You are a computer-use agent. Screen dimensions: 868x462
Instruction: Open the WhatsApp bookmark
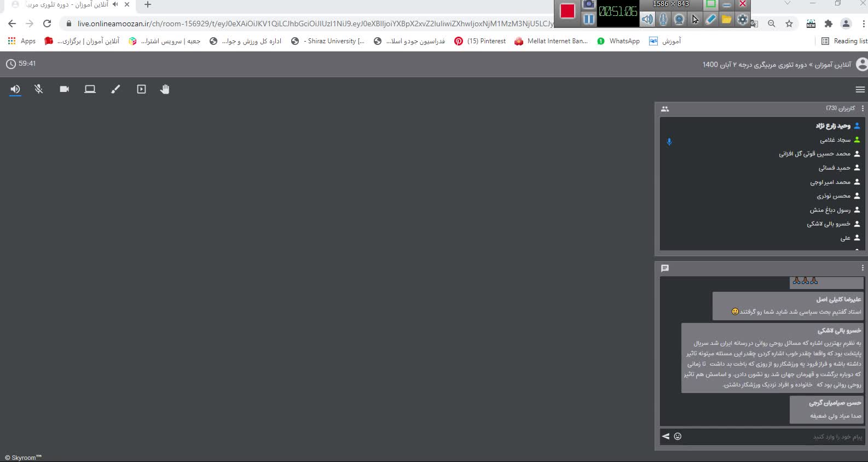pyautogui.click(x=618, y=41)
